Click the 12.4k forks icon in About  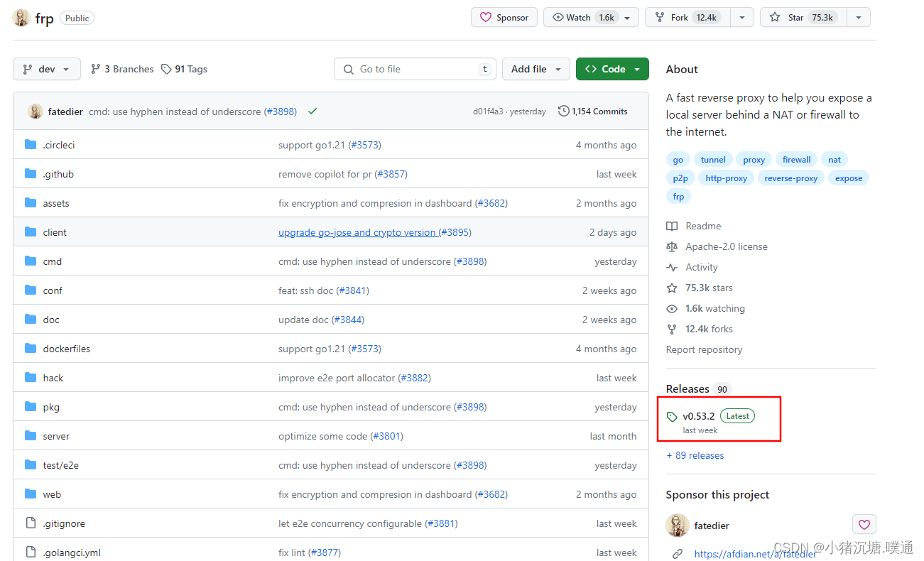672,329
